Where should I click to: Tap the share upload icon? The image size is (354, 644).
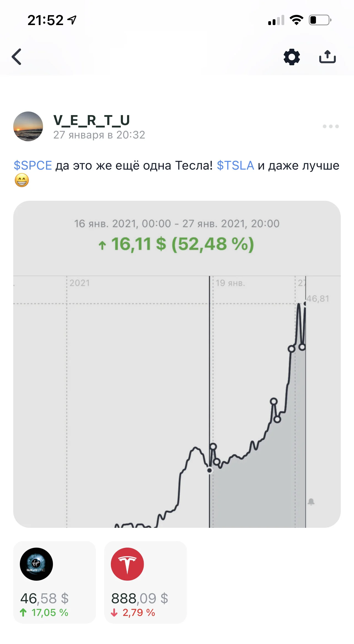click(x=328, y=57)
